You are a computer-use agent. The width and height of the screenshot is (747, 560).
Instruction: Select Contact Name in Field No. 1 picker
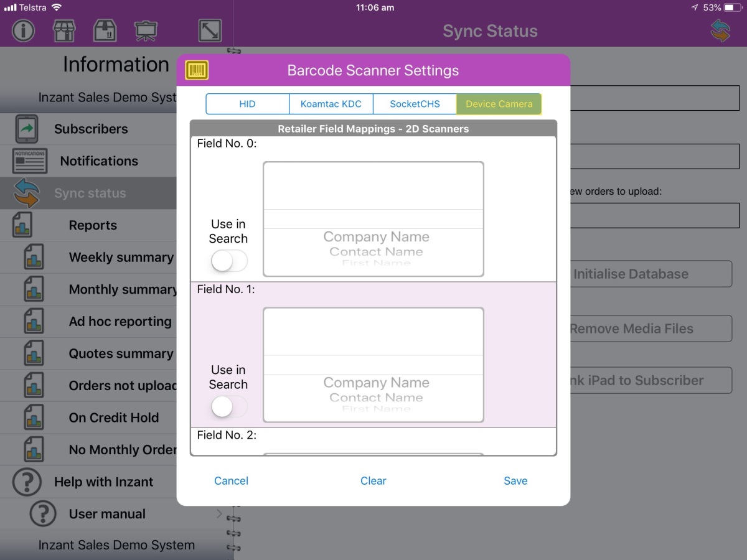pyautogui.click(x=376, y=398)
